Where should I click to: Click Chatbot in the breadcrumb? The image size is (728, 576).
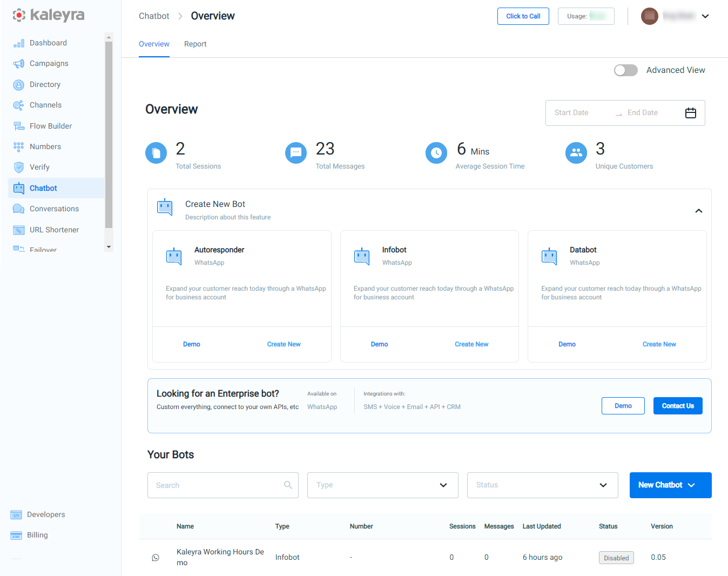coord(154,16)
